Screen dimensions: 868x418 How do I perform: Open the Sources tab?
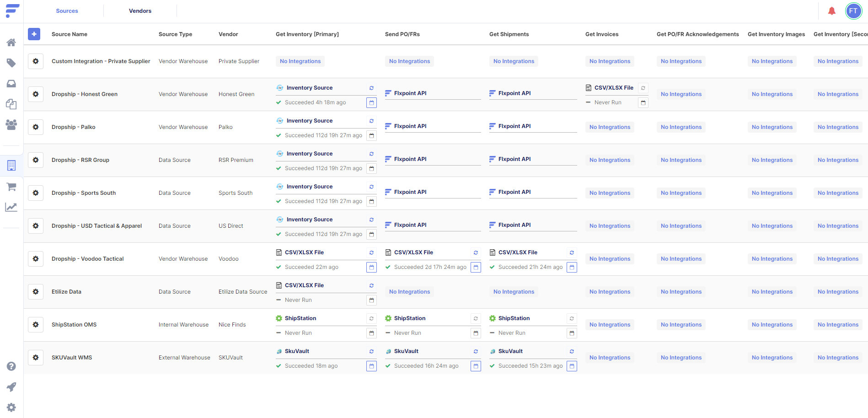click(x=67, y=11)
